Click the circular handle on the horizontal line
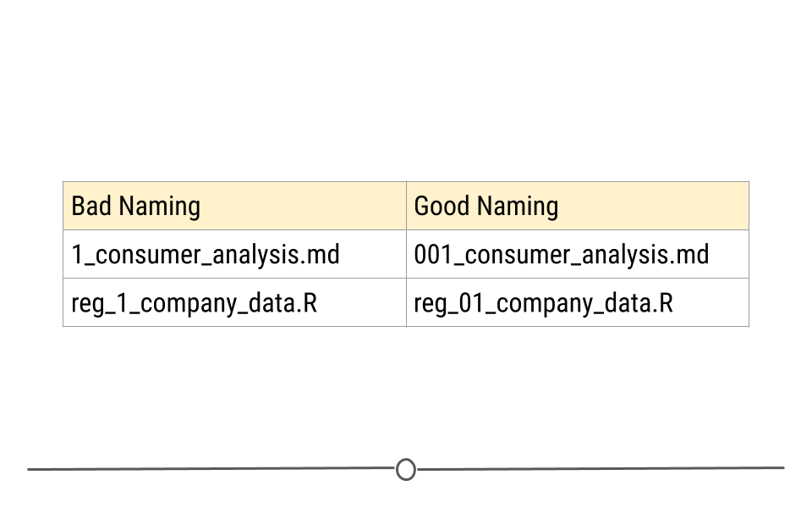 (405, 469)
